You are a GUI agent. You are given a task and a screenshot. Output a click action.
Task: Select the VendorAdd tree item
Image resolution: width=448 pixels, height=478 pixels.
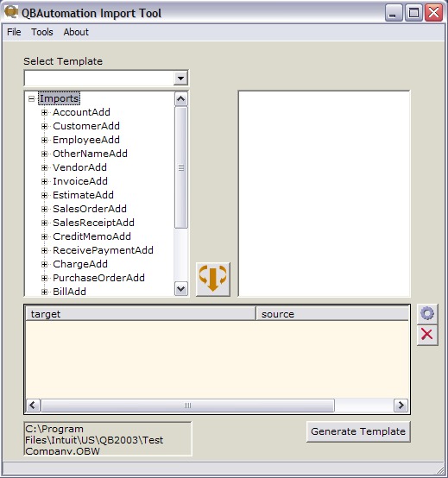(79, 167)
